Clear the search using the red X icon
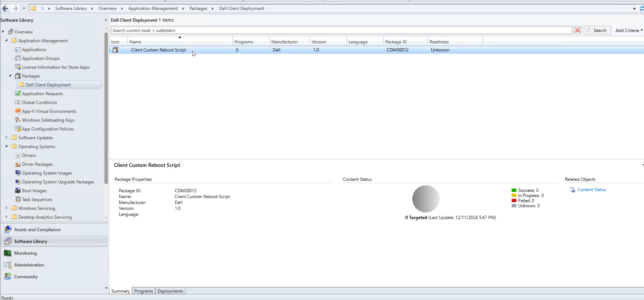The height and width of the screenshot is (300, 644). click(577, 30)
